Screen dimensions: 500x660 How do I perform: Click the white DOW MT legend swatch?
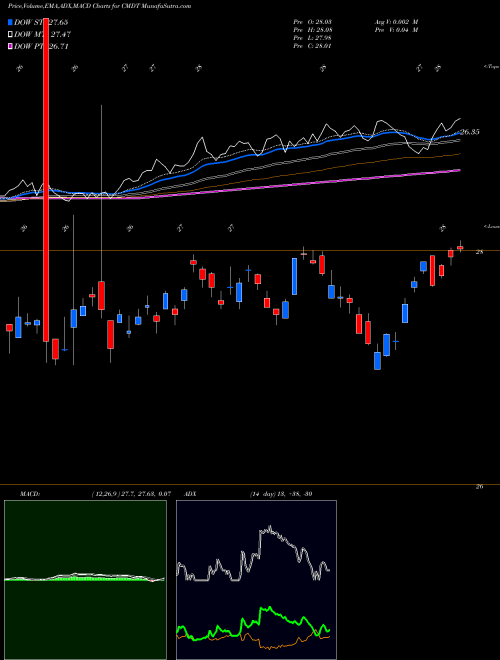[10, 35]
